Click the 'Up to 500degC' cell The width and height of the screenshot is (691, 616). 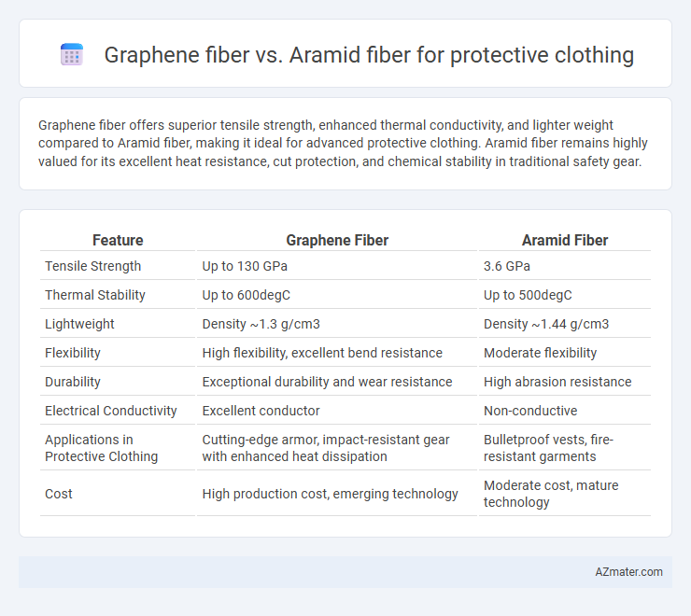528,295
